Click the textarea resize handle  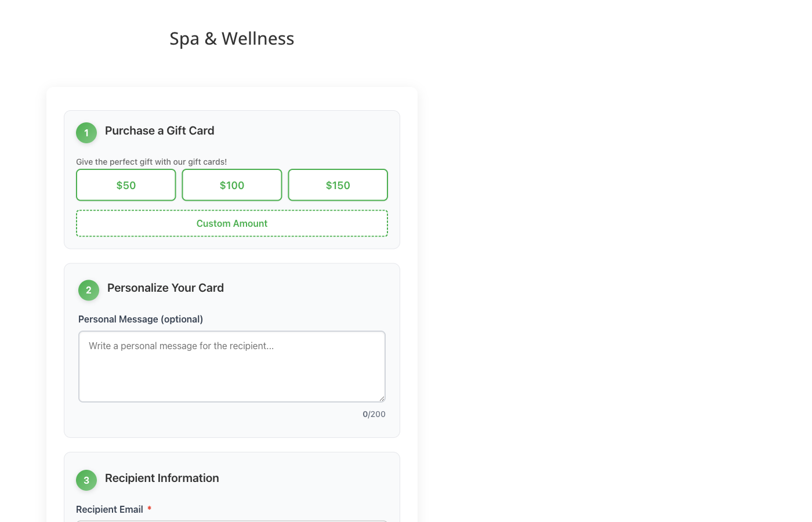coord(382,397)
